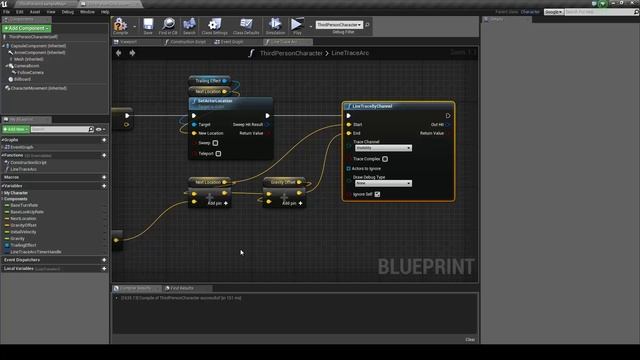The width and height of the screenshot is (640, 360).
Task: Toggle the Sweep checkbox on SetActorLocation
Action: (x=215, y=143)
